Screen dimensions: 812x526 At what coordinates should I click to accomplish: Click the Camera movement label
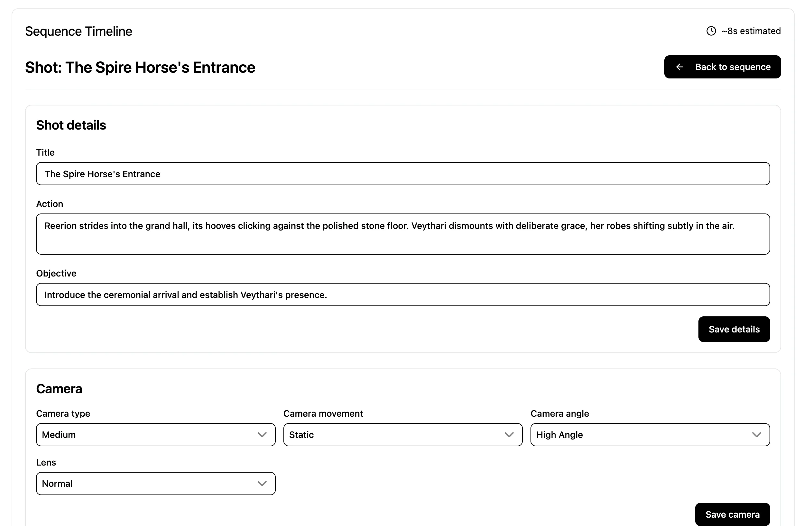(323, 413)
